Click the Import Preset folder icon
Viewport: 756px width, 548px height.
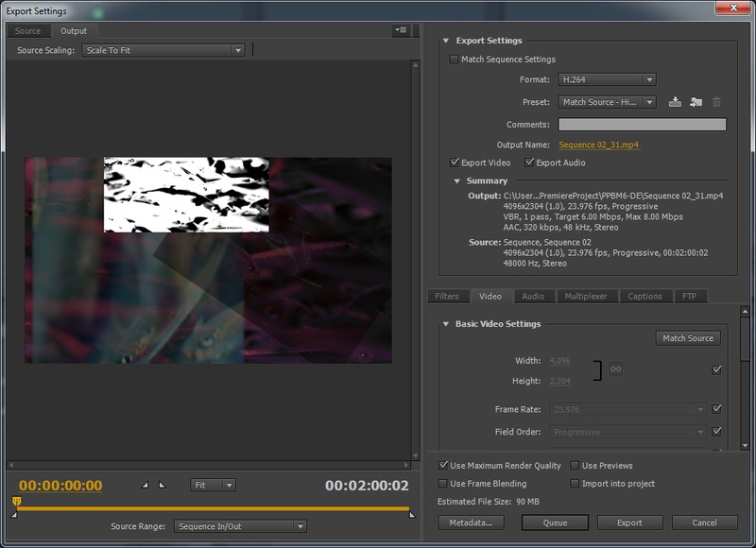point(696,102)
